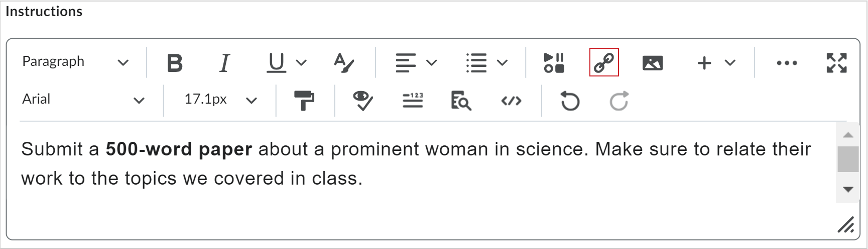868x249 pixels.
Task: Open the Arial font family dropdown
Action: 83,100
